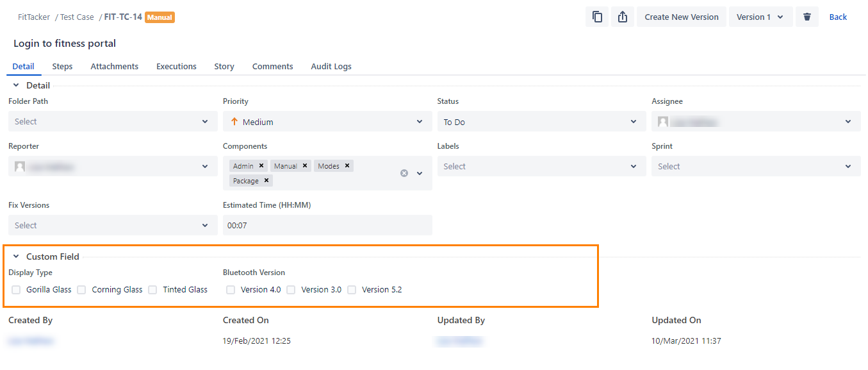Image resolution: width=868 pixels, height=370 pixels.
Task: Remove the Admin component tag
Action: pyautogui.click(x=261, y=165)
